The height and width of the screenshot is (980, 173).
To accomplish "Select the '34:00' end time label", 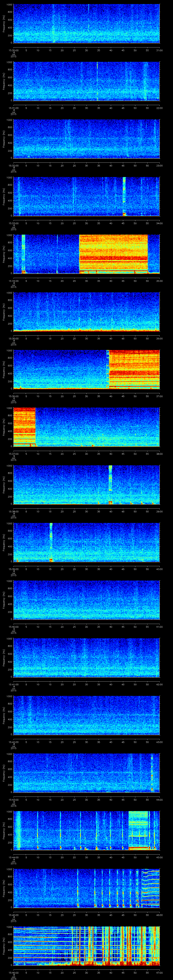I will click(159, 223).
